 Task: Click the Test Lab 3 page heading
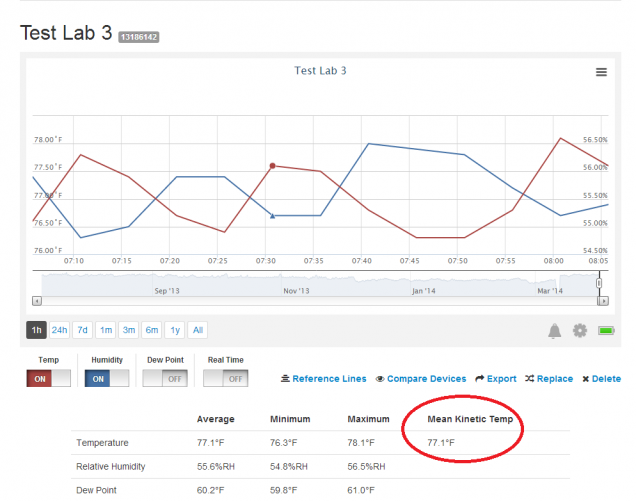66,33
